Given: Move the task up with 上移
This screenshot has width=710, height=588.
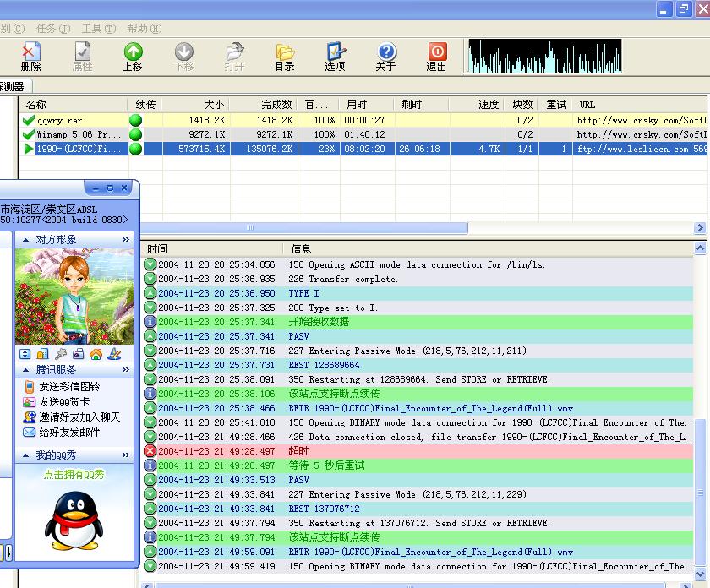Looking at the screenshot, I should tap(133, 57).
